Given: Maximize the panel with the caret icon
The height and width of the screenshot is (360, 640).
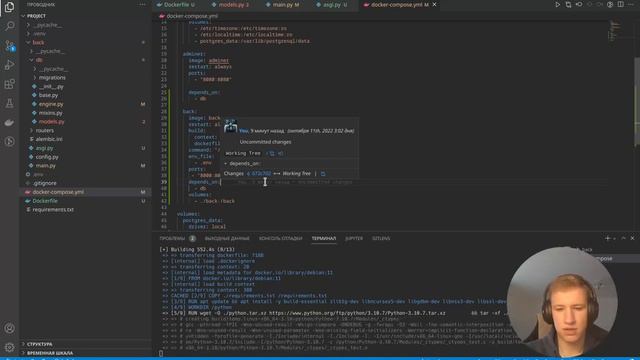Looking at the screenshot, I should coord(623,238).
